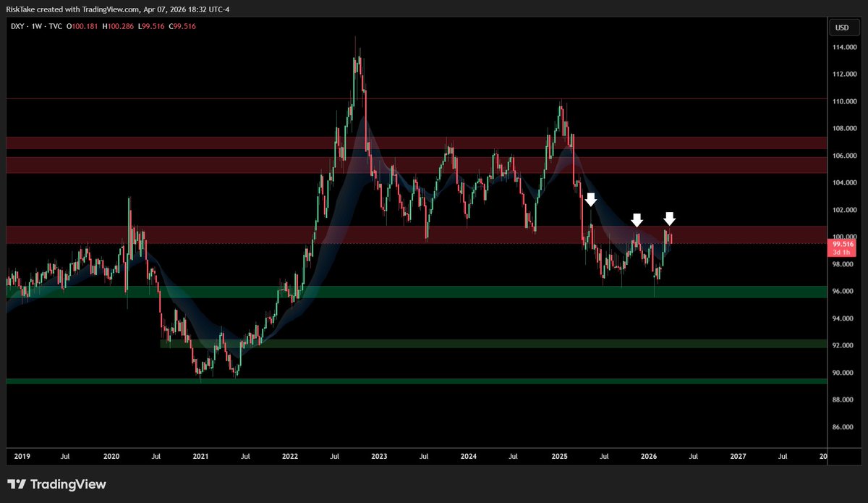Click the 112.000 price axis label
Image resolution: width=868 pixels, height=503 pixels.
[844, 74]
